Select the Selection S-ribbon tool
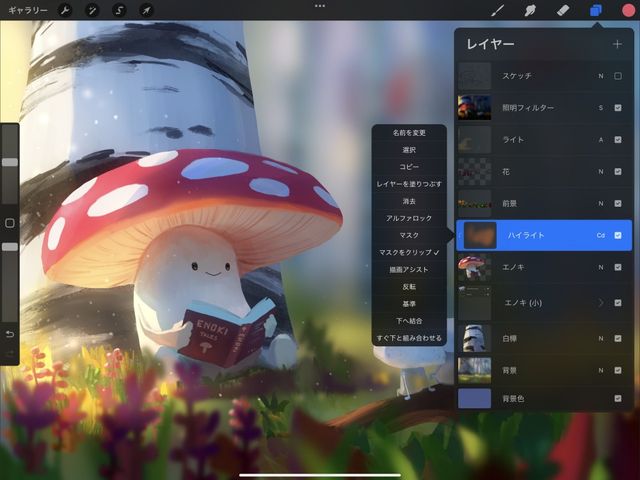 [x=119, y=10]
